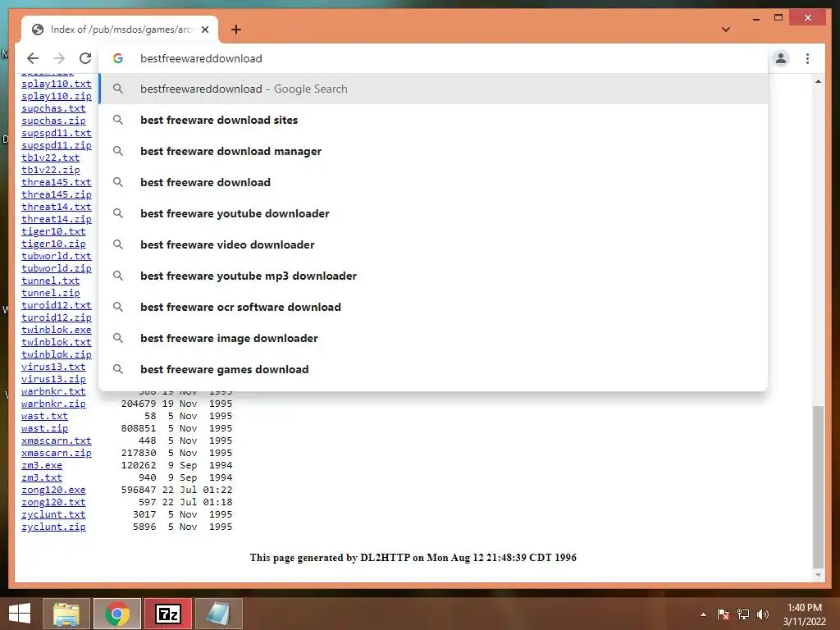Go back with the browser back arrow
This screenshot has width=840, height=630.
click(33, 58)
